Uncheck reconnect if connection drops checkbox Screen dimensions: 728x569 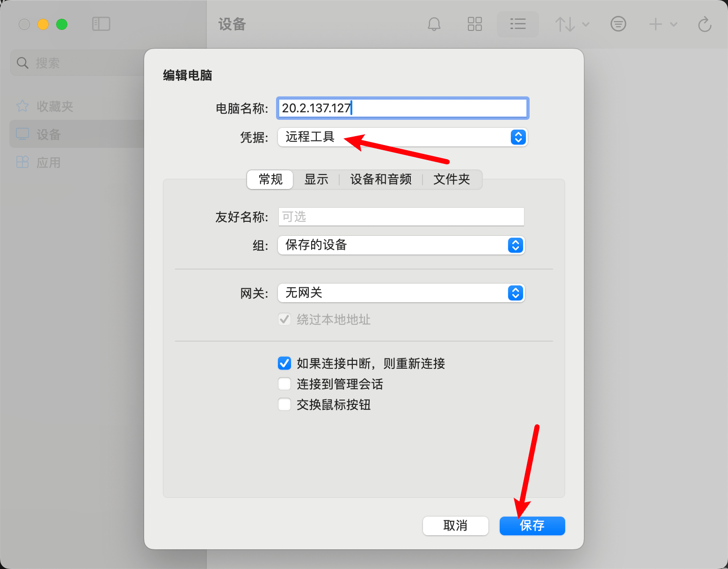tap(284, 363)
